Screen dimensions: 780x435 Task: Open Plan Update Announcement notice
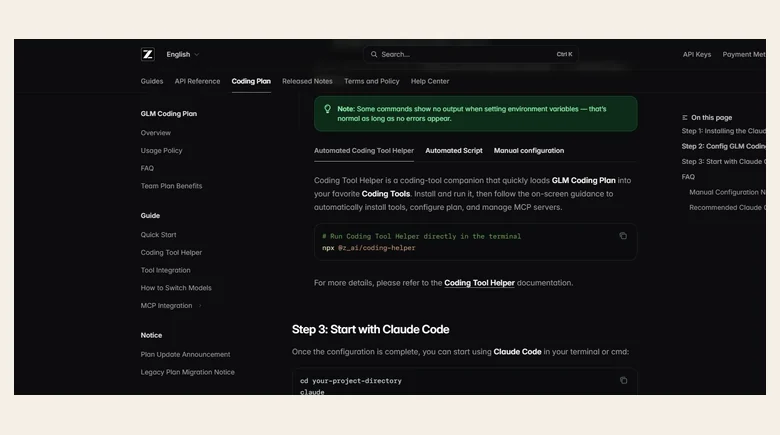coord(186,354)
